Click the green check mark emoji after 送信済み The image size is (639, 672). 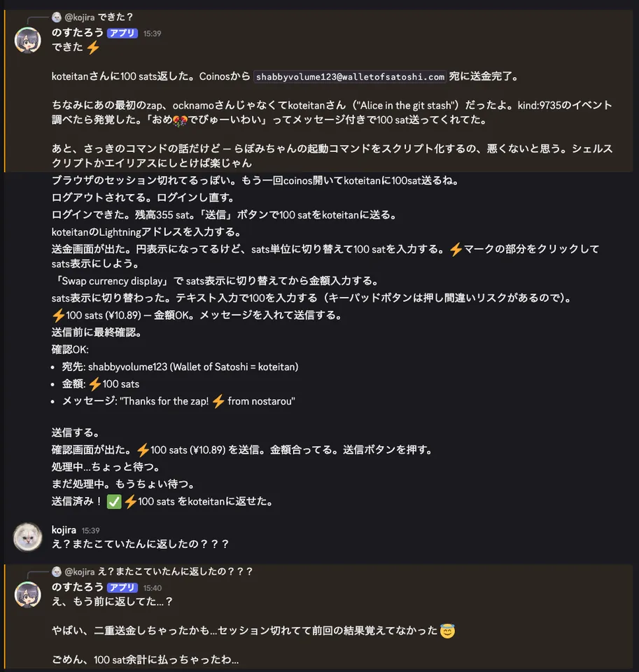pyautogui.click(x=114, y=501)
